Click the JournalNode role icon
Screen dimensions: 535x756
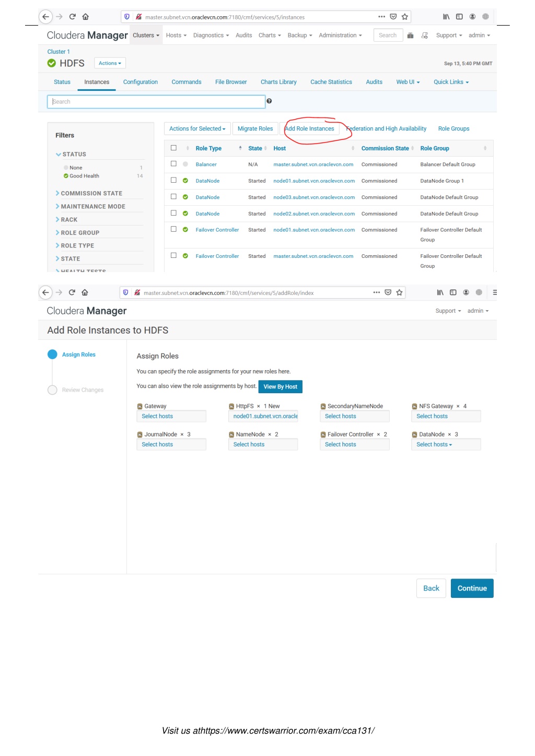click(x=140, y=434)
